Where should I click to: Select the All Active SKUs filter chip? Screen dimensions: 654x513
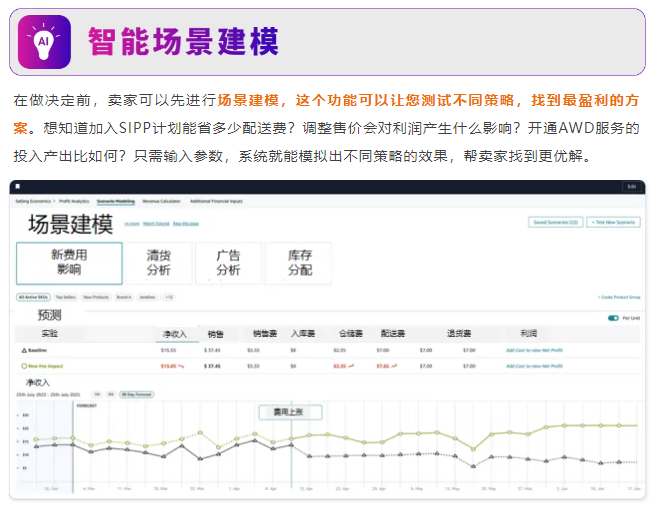pyautogui.click(x=33, y=297)
